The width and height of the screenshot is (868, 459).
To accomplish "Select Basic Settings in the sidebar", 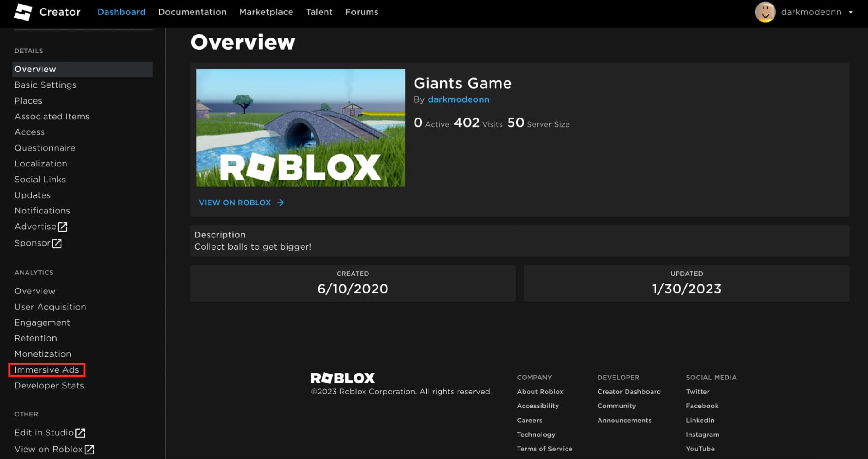I will point(45,85).
